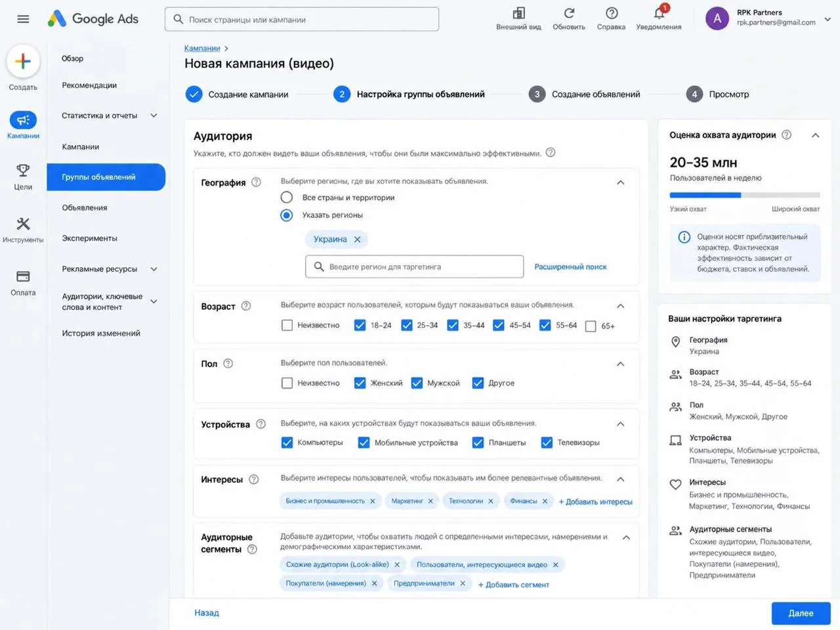The width and height of the screenshot is (840, 630).
Task: Open the Оплата card icon
Action: point(23,276)
